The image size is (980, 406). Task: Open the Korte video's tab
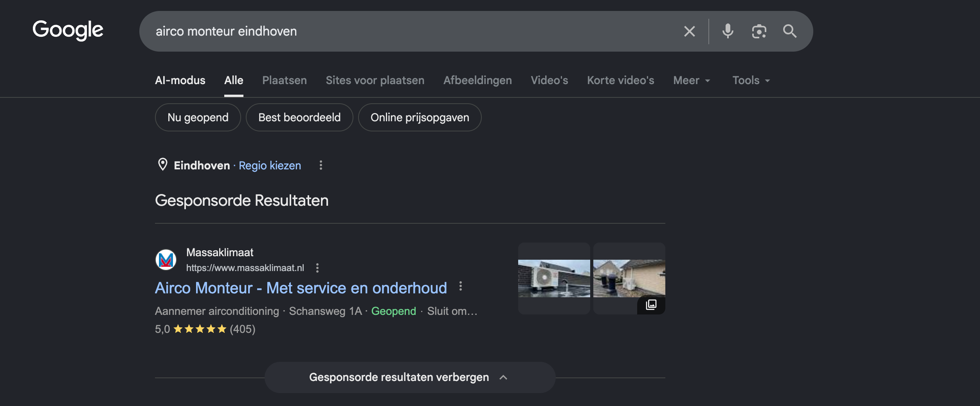coord(621,80)
